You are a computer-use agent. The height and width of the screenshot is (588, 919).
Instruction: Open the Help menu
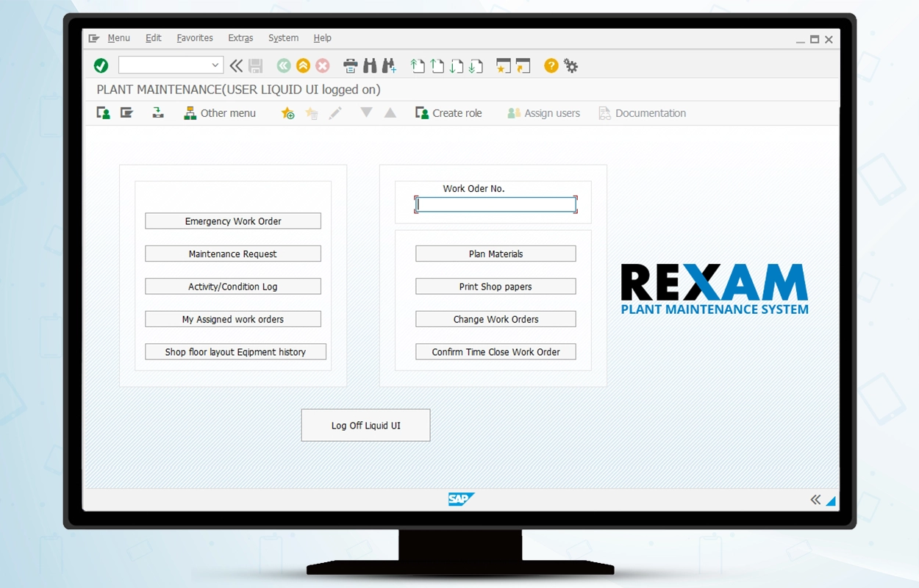(x=322, y=38)
